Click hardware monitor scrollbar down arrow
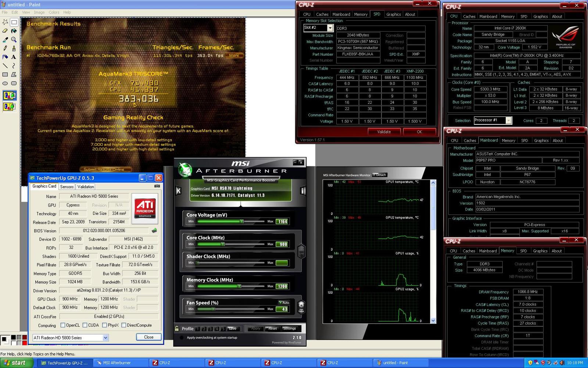The image size is (588, 368). pos(433,321)
